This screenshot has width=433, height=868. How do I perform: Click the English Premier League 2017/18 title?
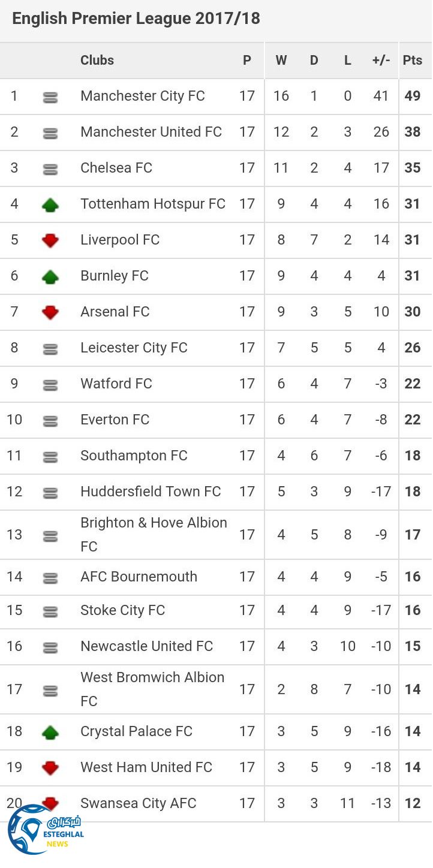[x=136, y=18]
